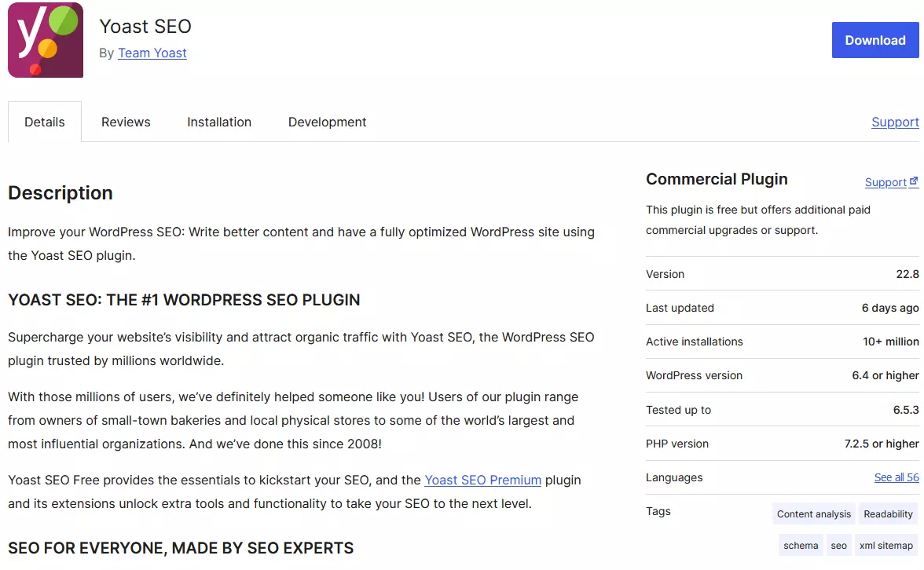Select the Readability tag

(x=888, y=513)
